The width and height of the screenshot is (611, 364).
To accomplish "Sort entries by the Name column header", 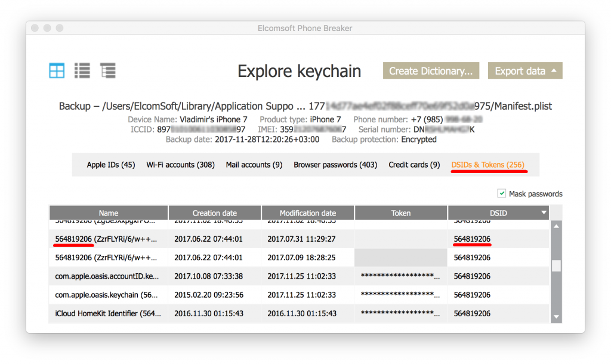I will (x=108, y=212).
